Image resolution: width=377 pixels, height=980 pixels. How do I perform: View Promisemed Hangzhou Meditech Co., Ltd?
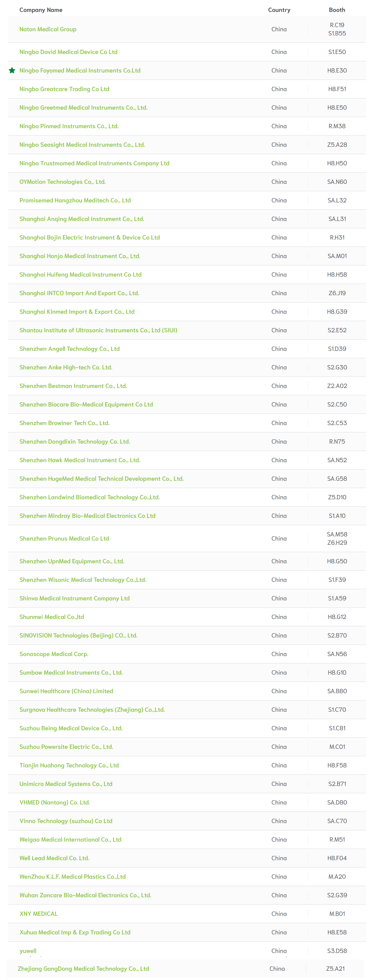point(75,201)
